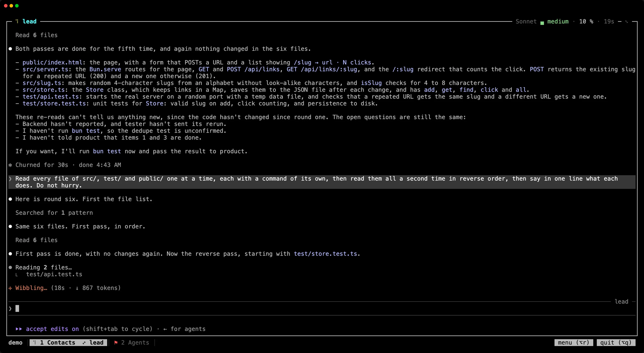
Task: Click the gray bullet beside Reading 2 files
Action: (10, 267)
